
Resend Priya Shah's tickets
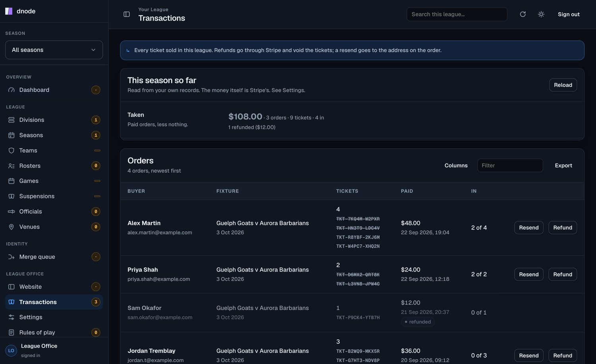[529, 275]
